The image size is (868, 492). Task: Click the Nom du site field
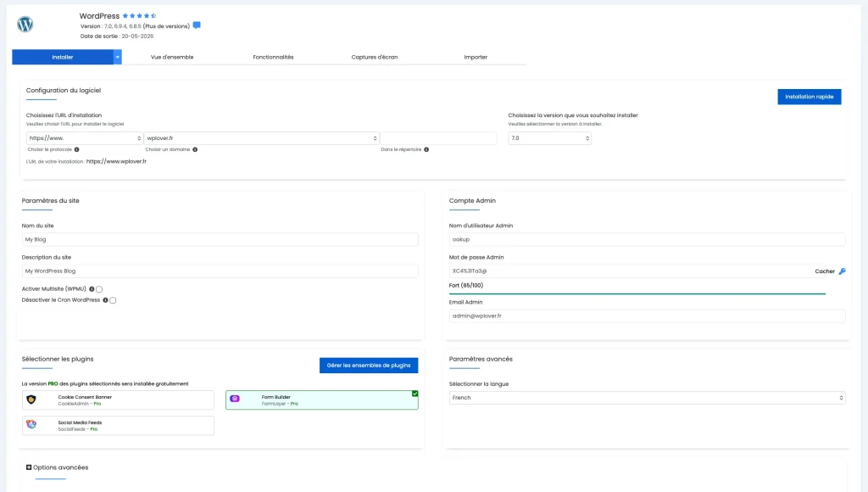pos(220,240)
